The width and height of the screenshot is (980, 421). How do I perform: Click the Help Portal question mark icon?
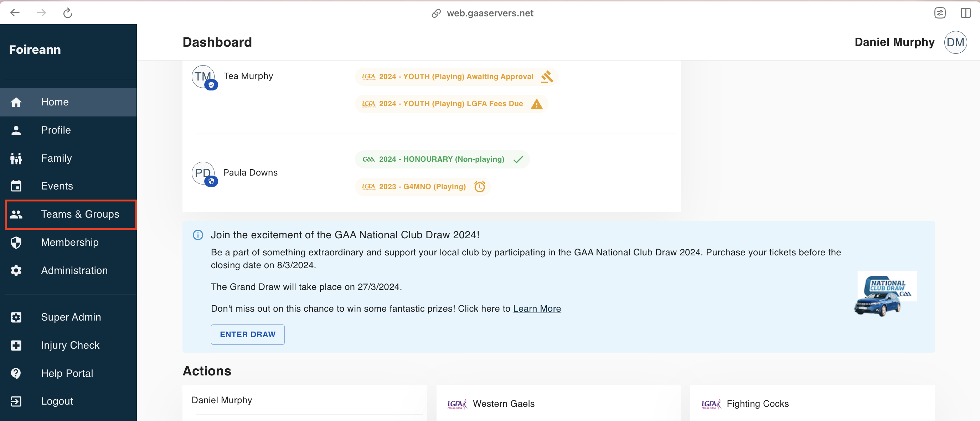click(x=16, y=374)
